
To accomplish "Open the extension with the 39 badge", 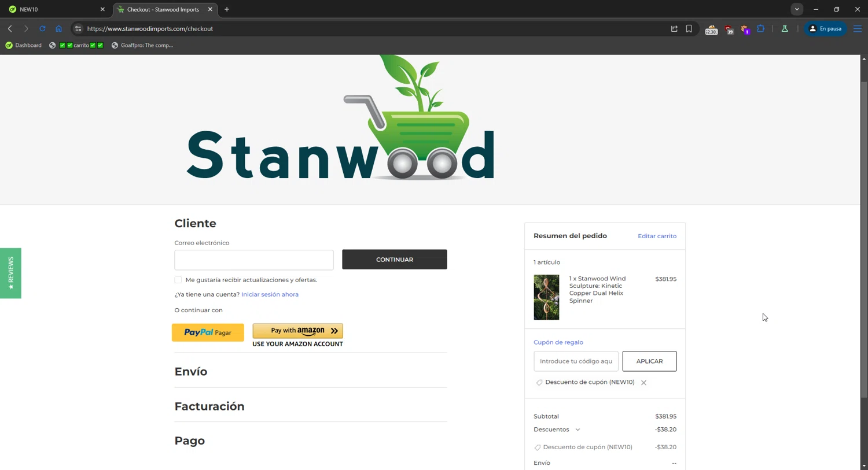I will [x=729, y=29].
